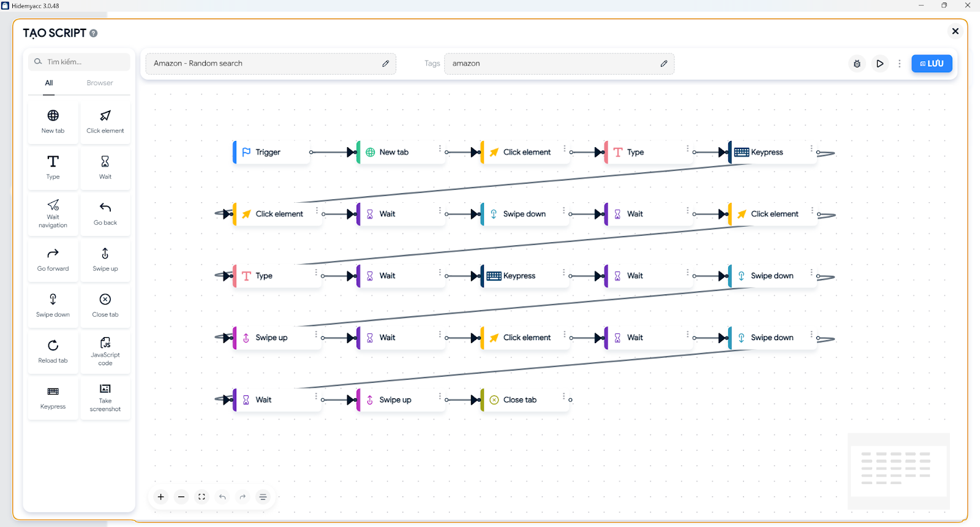Open the help icon beside TẠO SCRIPT
This screenshot has width=980, height=527.
coord(94,33)
